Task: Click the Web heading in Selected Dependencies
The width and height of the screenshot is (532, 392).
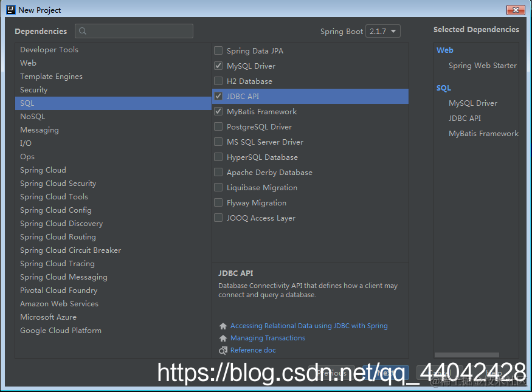Action: 445,50
